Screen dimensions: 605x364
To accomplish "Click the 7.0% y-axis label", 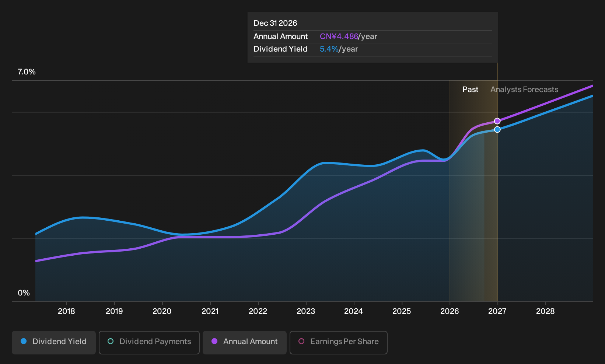I will [27, 72].
